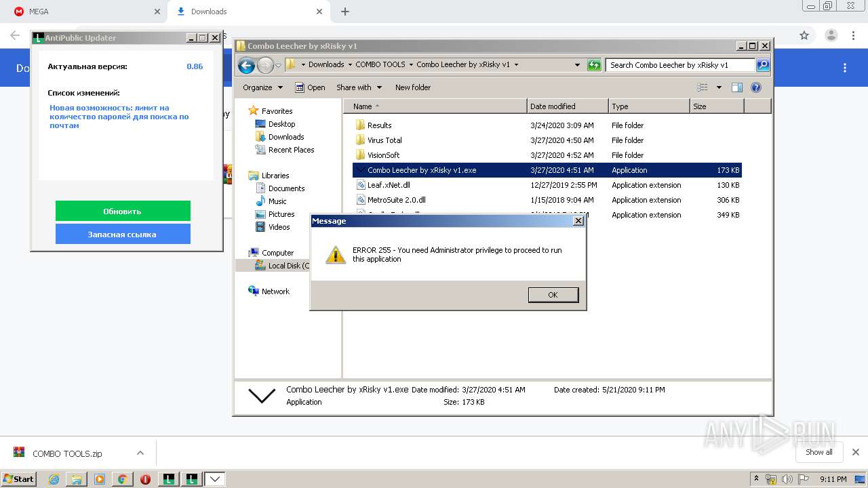Select COMBO TOOLS breadcrumb in address bar
The width and height of the screenshot is (868, 488).
click(x=380, y=65)
